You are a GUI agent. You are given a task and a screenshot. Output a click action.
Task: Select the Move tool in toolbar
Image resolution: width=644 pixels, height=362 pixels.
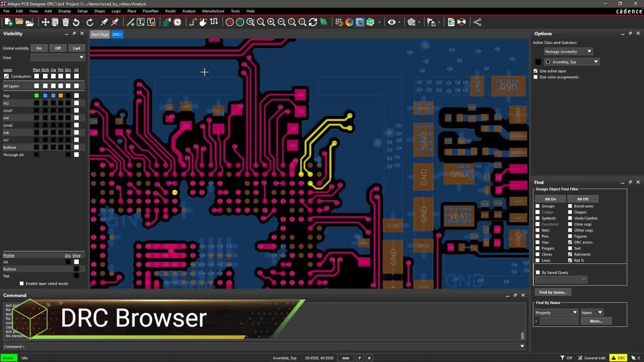pyautogui.click(x=45, y=22)
